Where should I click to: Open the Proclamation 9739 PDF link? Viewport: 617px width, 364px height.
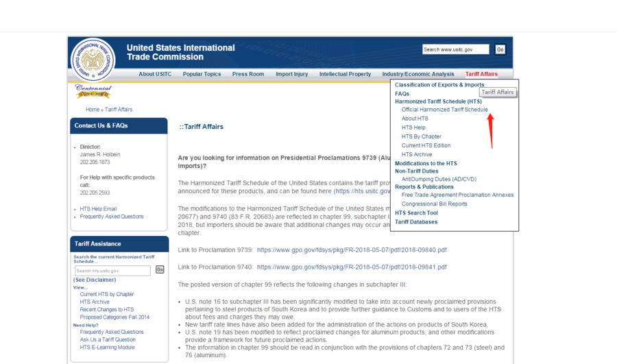coord(352,250)
